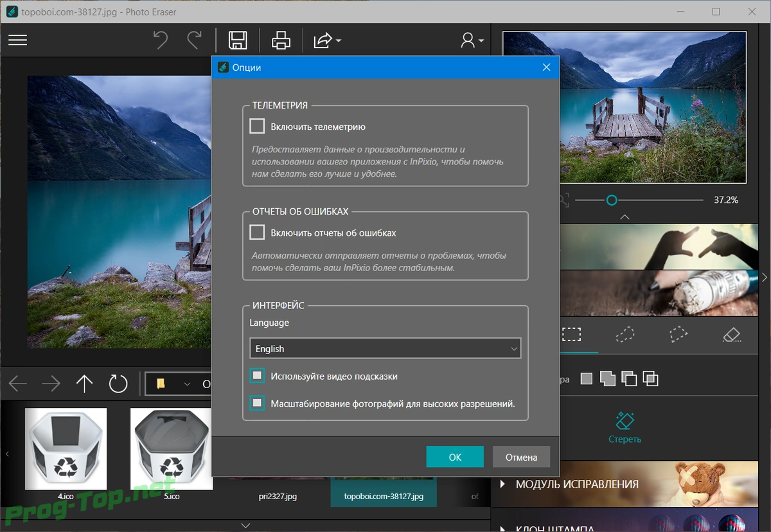Image resolution: width=771 pixels, height=532 pixels.
Task: Enable Включить отчеты об ошибках checkbox
Action: pyautogui.click(x=257, y=232)
